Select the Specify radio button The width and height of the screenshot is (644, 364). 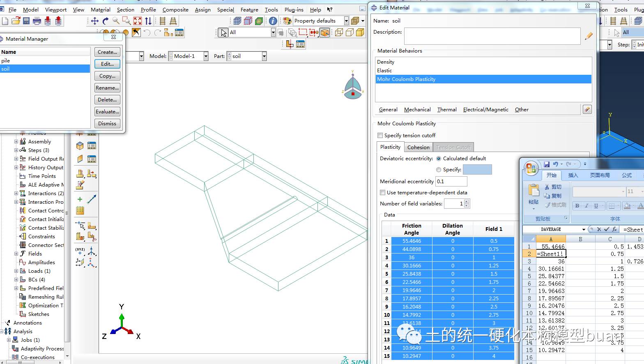(439, 170)
